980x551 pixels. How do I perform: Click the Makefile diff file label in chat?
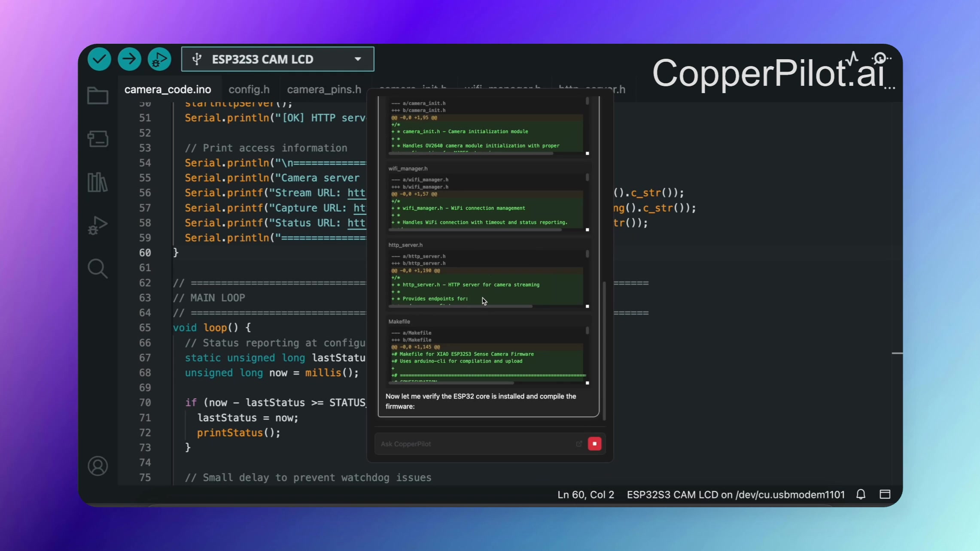click(399, 321)
